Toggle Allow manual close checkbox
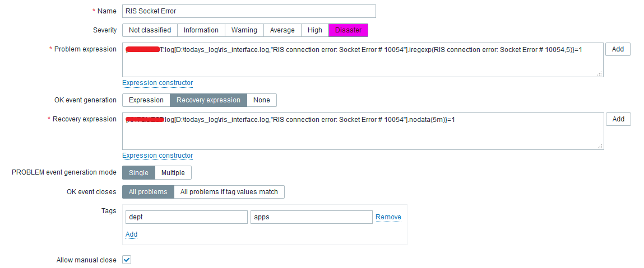Viewport: 644px width, 268px height. tap(127, 260)
